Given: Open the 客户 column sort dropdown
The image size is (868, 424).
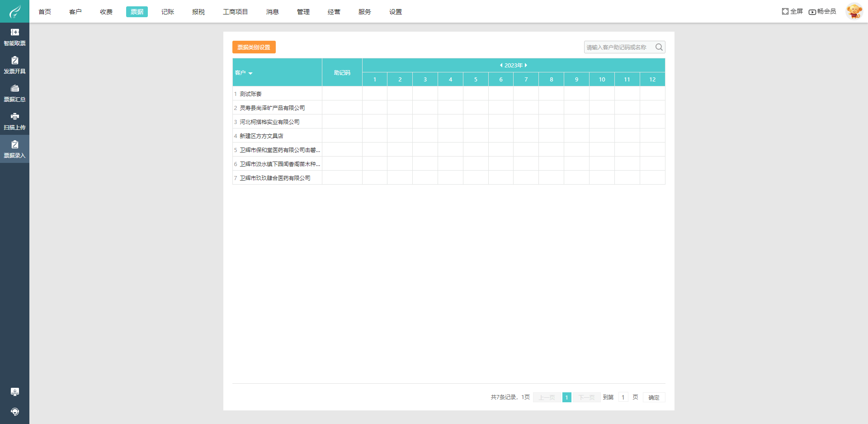Looking at the screenshot, I should coord(250,73).
